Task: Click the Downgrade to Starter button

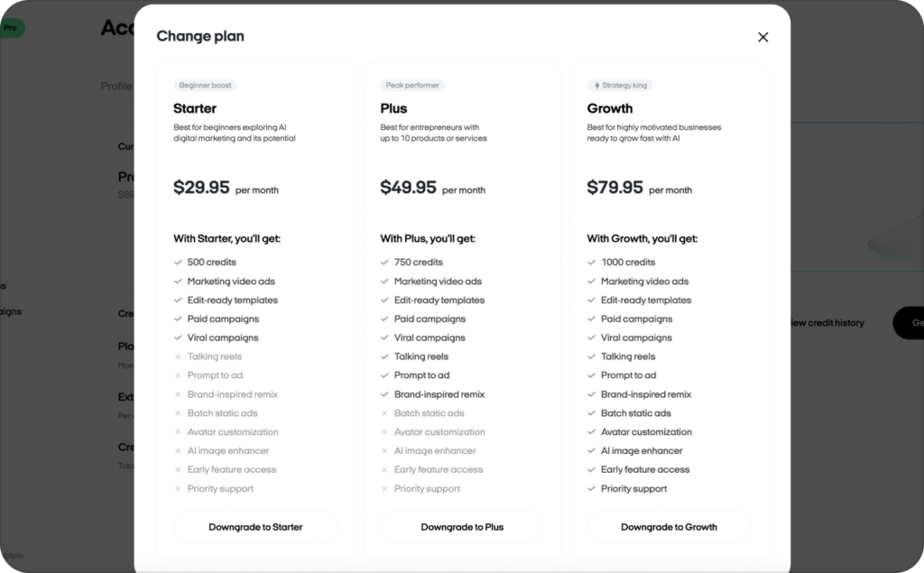Action: click(255, 526)
